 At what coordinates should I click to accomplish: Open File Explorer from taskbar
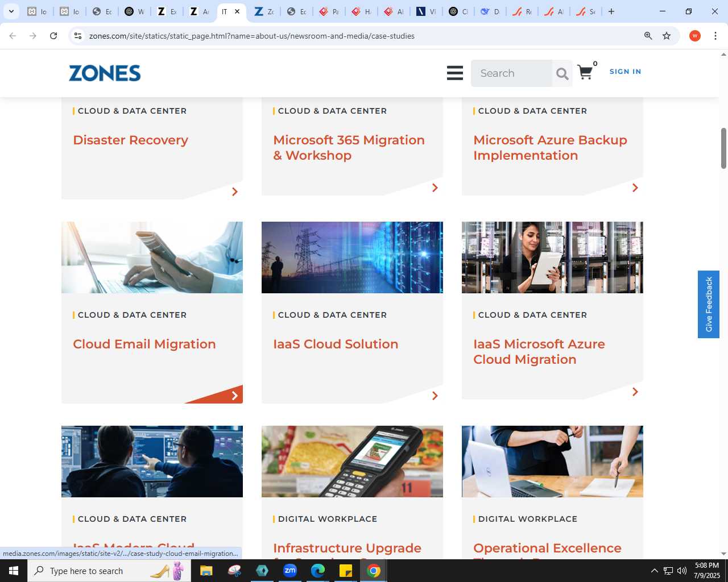206,571
